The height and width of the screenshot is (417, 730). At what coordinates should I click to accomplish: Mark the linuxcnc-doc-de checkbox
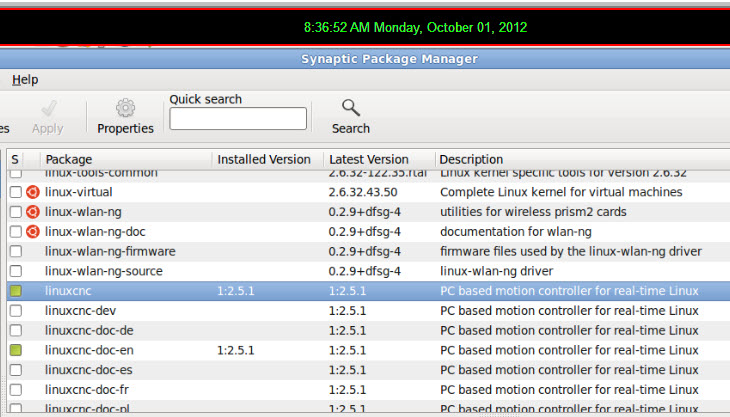click(x=16, y=330)
